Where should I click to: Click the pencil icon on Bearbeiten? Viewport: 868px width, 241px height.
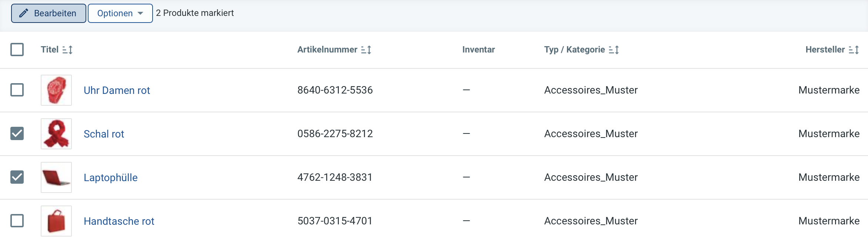[24, 13]
